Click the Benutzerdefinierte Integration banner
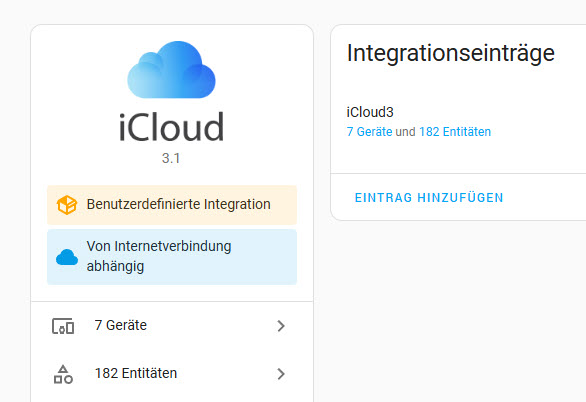 172,205
